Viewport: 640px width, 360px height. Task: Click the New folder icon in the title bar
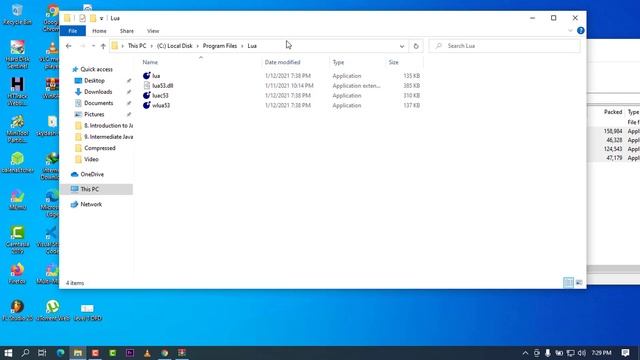point(93,18)
